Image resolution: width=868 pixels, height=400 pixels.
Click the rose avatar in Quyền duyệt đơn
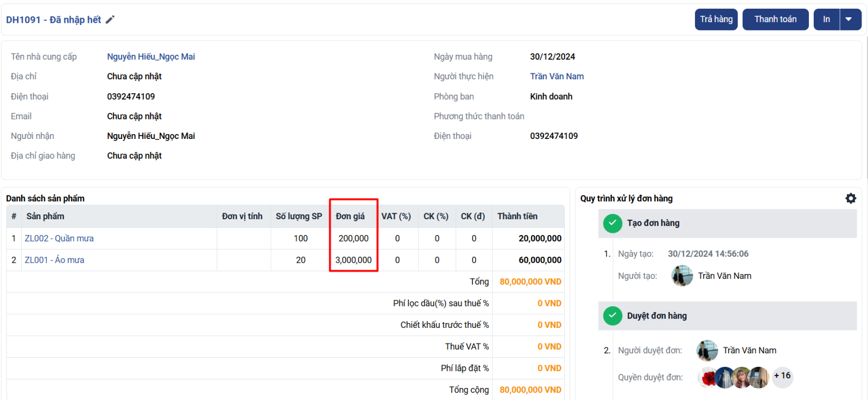click(708, 378)
